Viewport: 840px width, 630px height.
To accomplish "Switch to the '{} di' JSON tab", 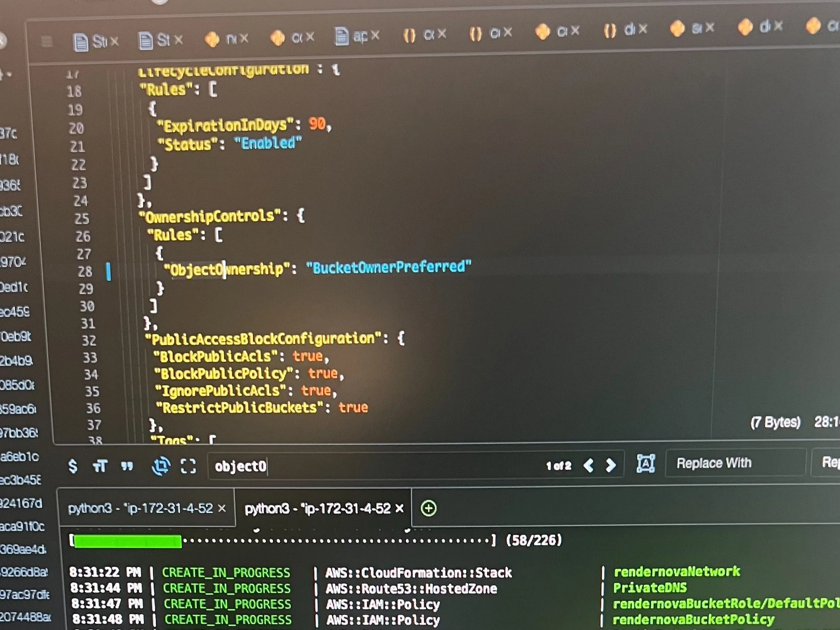I will tap(619, 30).
